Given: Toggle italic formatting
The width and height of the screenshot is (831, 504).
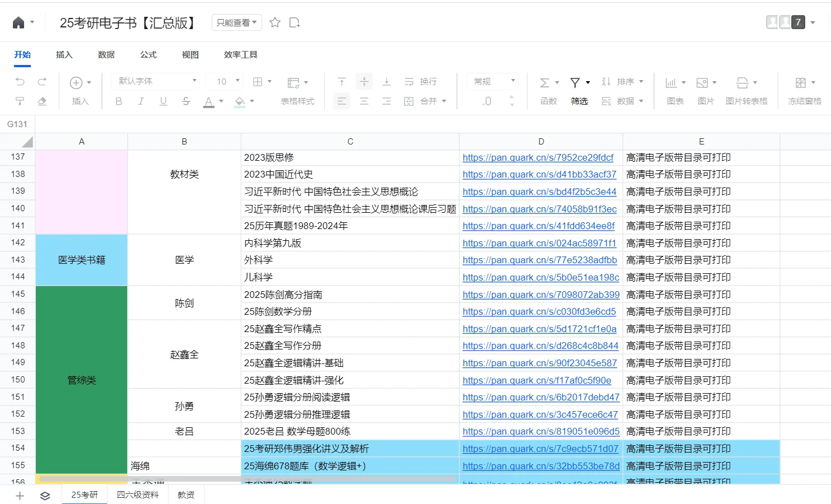Looking at the screenshot, I should tap(141, 101).
